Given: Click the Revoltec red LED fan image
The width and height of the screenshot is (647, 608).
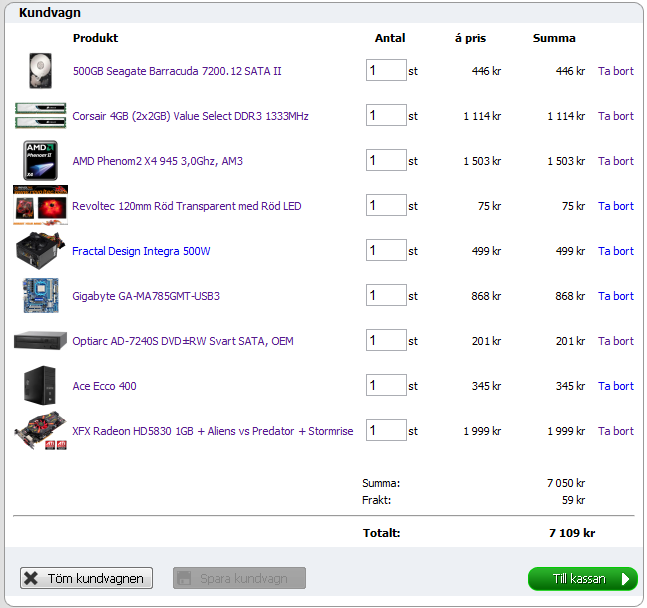Looking at the screenshot, I should (40, 206).
